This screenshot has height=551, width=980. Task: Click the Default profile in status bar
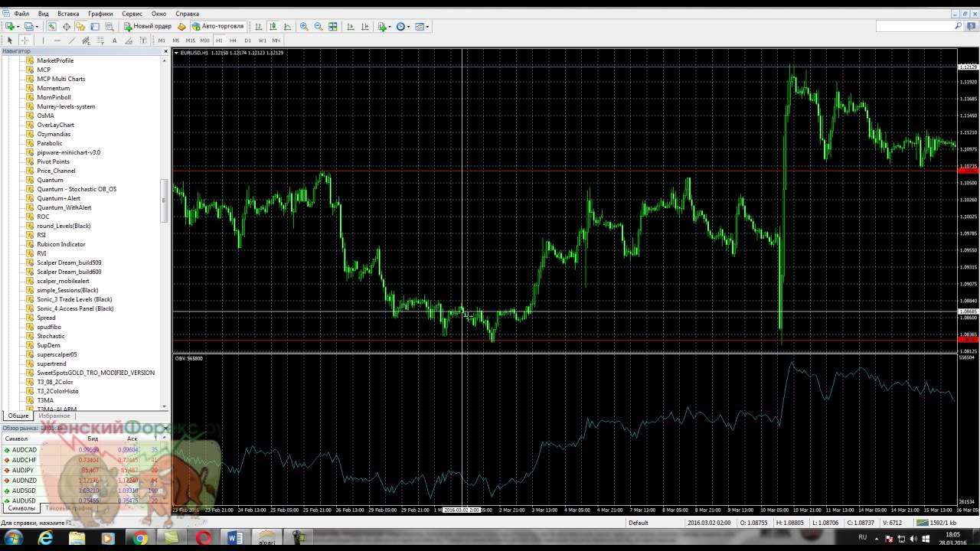coord(638,523)
